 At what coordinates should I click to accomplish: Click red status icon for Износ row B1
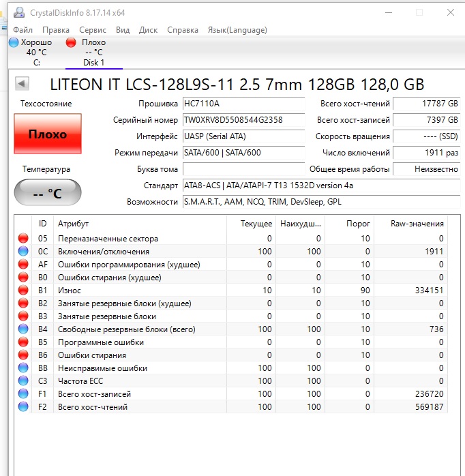tap(23, 291)
